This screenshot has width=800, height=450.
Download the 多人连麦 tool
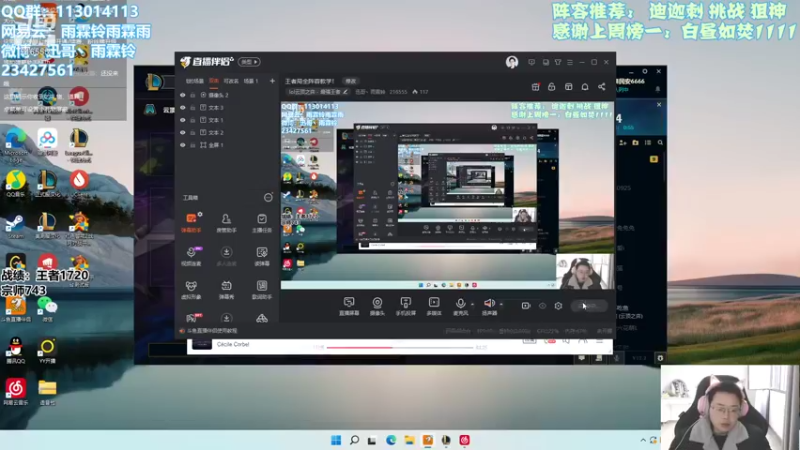(x=226, y=256)
